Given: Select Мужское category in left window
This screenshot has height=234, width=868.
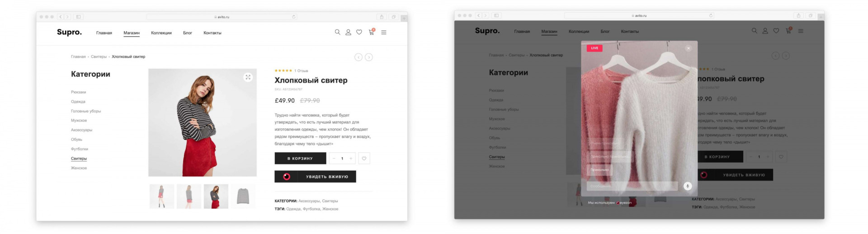Looking at the screenshot, I should (79, 121).
